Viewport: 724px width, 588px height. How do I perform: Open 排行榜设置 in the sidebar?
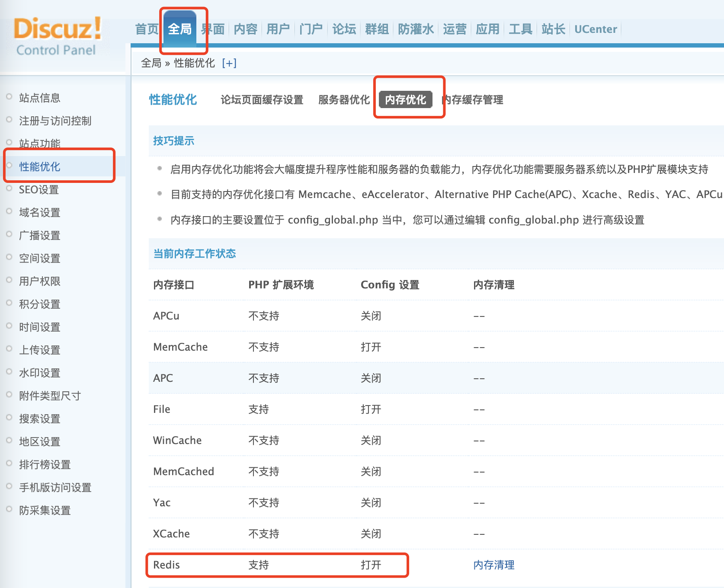click(45, 464)
